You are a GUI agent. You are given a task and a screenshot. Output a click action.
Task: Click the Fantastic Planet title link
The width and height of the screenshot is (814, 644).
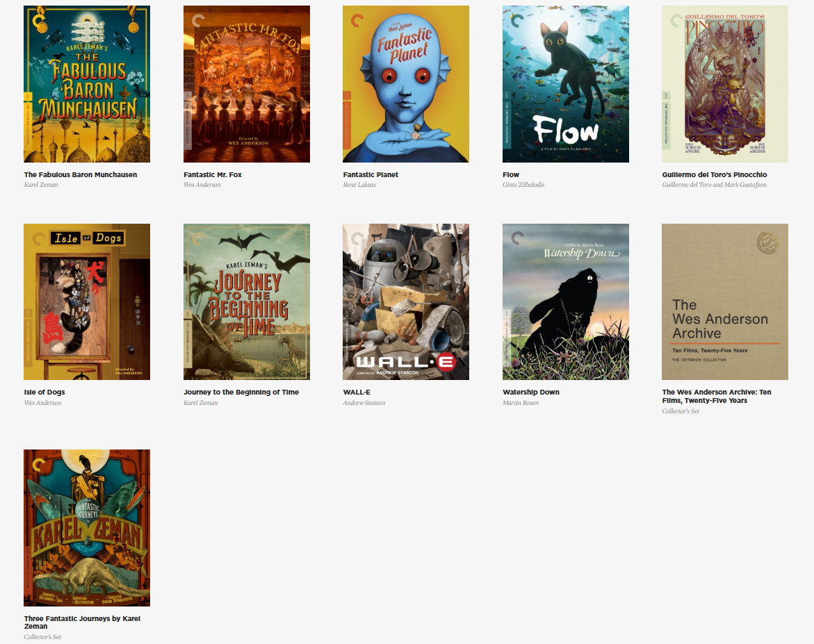tap(371, 175)
